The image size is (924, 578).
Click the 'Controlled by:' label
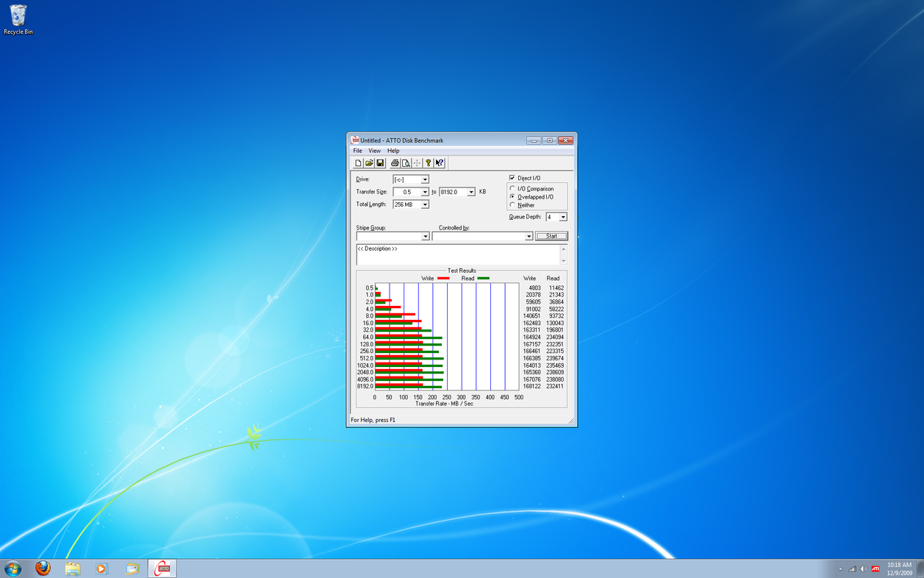[x=454, y=228]
